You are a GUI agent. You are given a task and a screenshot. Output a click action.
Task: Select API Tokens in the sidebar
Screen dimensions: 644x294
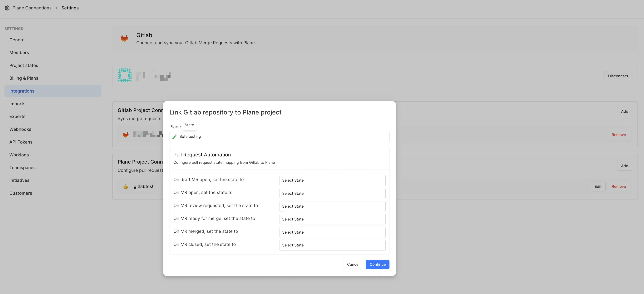[21, 142]
